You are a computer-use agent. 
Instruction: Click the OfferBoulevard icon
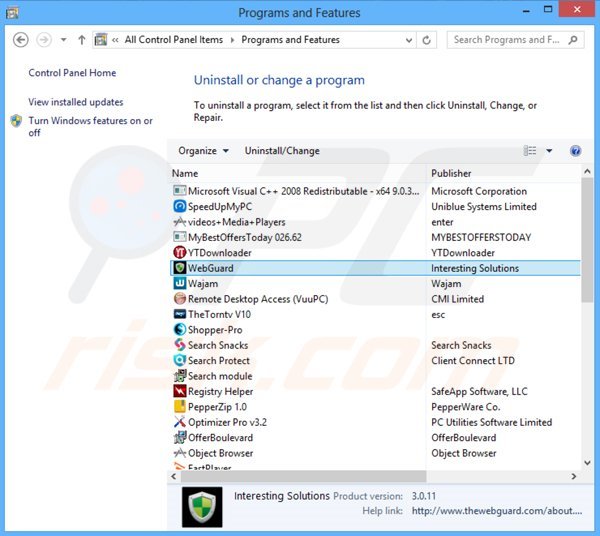179,437
